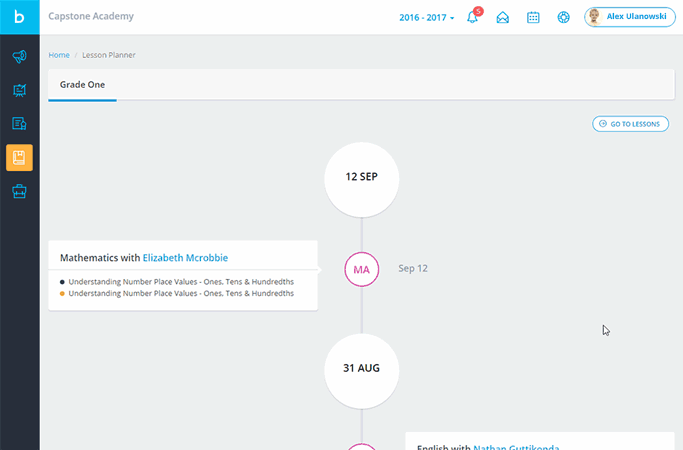Click the 31 AUG date circle
Viewport: 683px width, 450px height.
pyautogui.click(x=362, y=371)
